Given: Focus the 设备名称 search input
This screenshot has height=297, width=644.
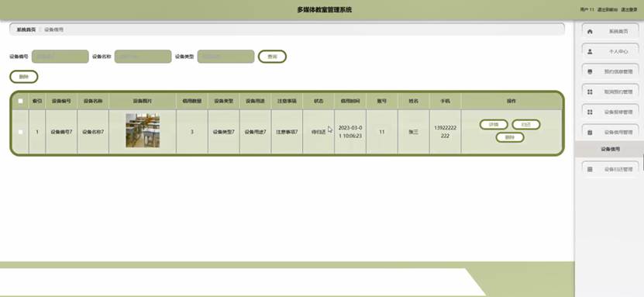Looking at the screenshot, I should pos(143,57).
